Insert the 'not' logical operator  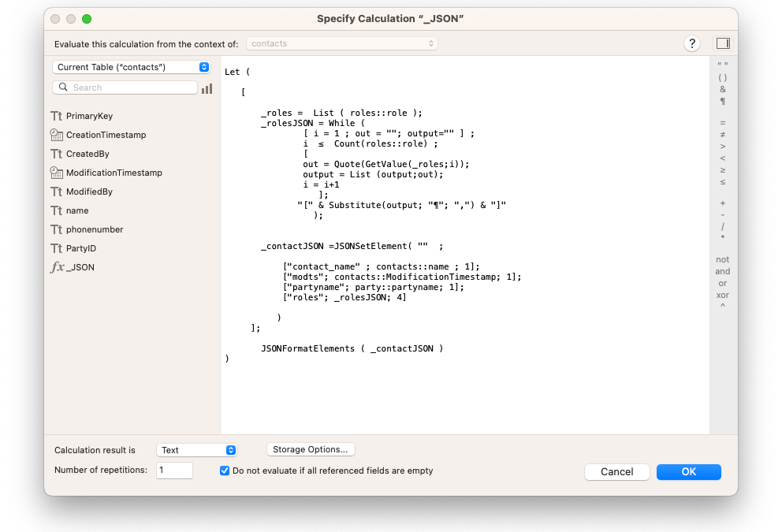(x=723, y=260)
